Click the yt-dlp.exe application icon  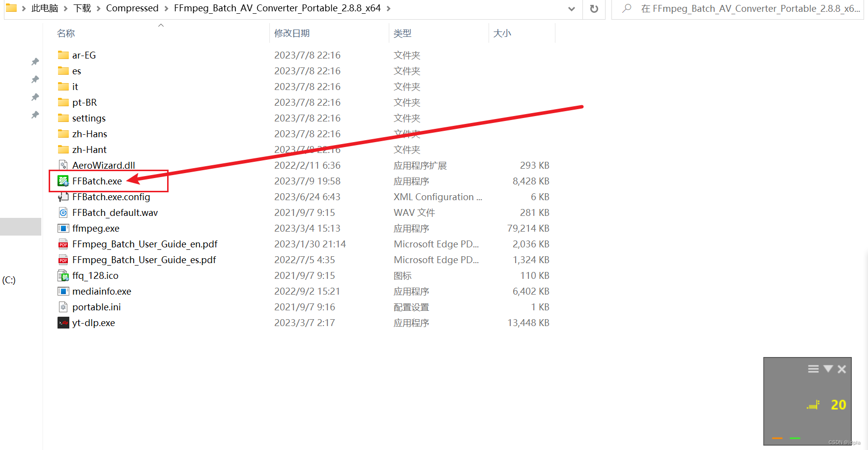63,323
